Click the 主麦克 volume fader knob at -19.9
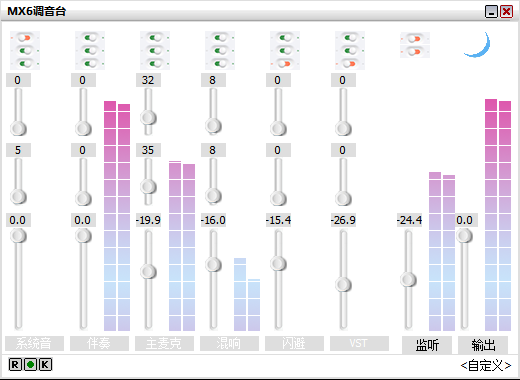Screen dimensions: 520x380 tap(148, 271)
